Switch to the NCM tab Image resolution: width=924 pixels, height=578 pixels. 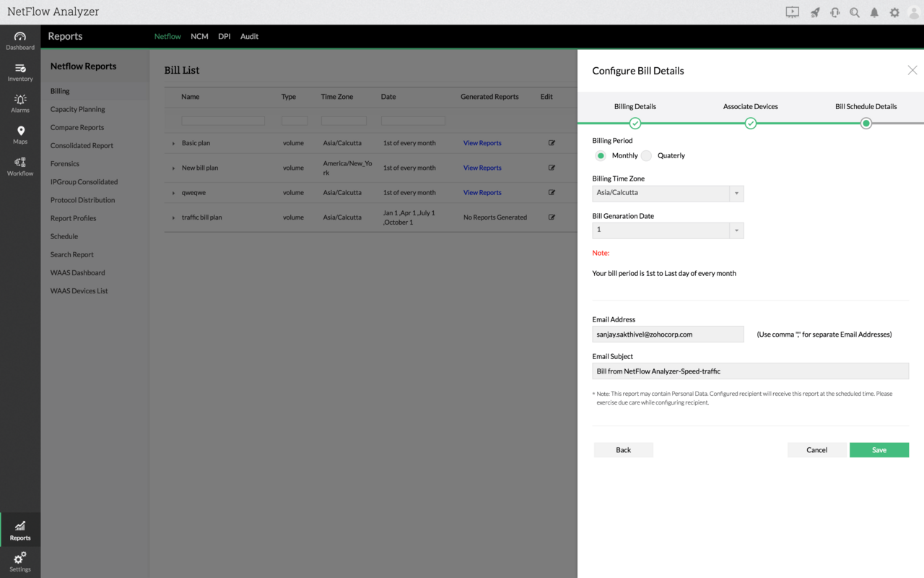click(199, 36)
